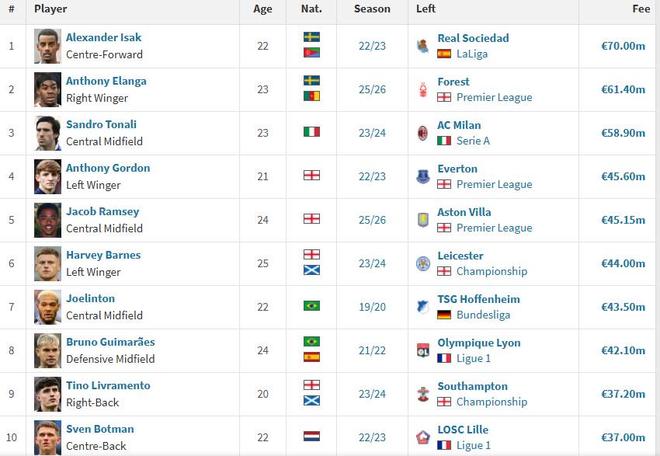
Task: Sort table by Age column header
Action: (x=262, y=9)
